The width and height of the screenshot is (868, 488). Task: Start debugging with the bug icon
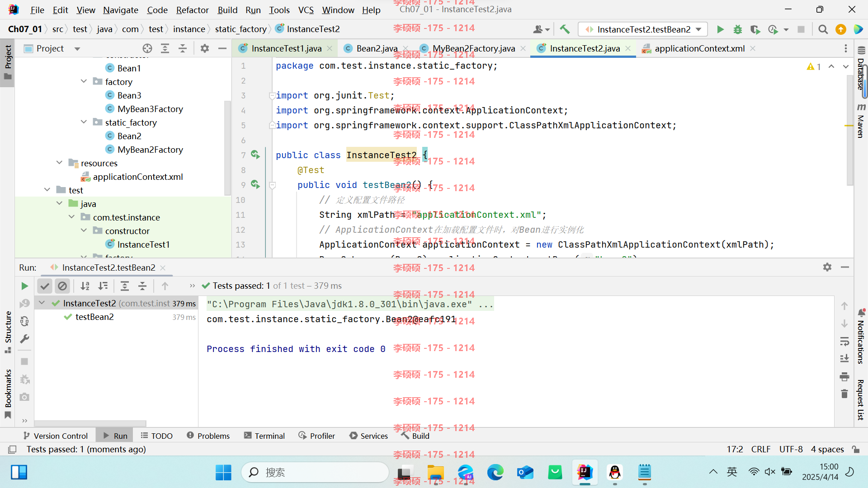click(x=738, y=29)
